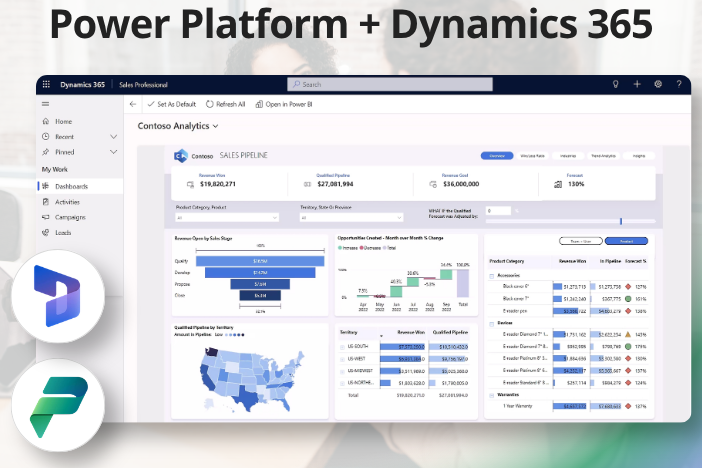This screenshot has width=702, height=468.
Task: Click Open in Power BI
Action: (284, 104)
